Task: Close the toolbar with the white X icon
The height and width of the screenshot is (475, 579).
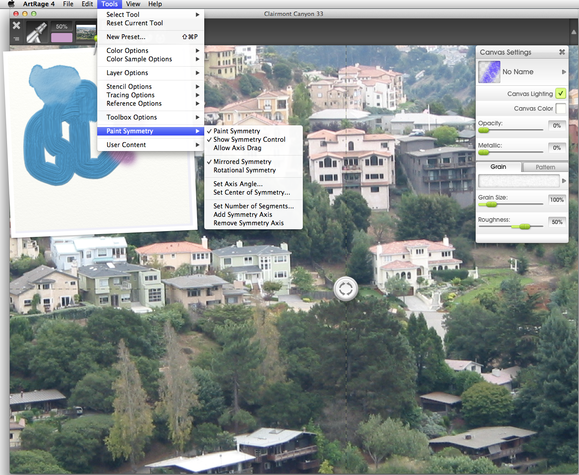Action: coord(16,25)
